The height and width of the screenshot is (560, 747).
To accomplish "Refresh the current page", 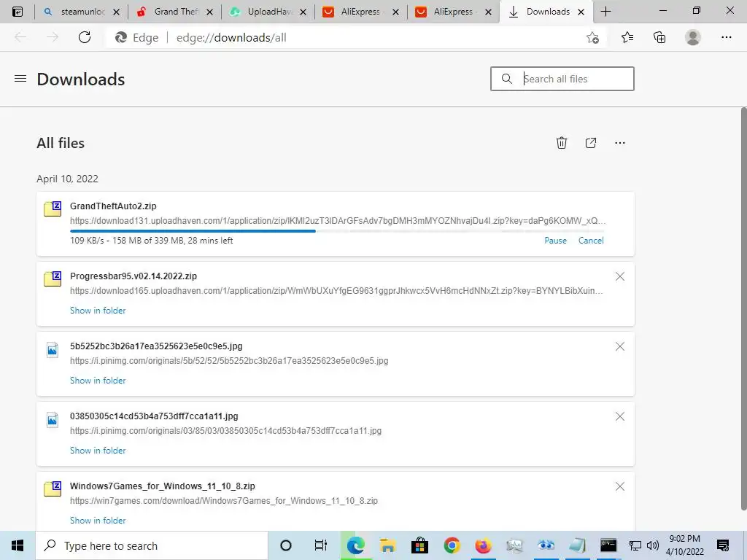I will click(85, 38).
